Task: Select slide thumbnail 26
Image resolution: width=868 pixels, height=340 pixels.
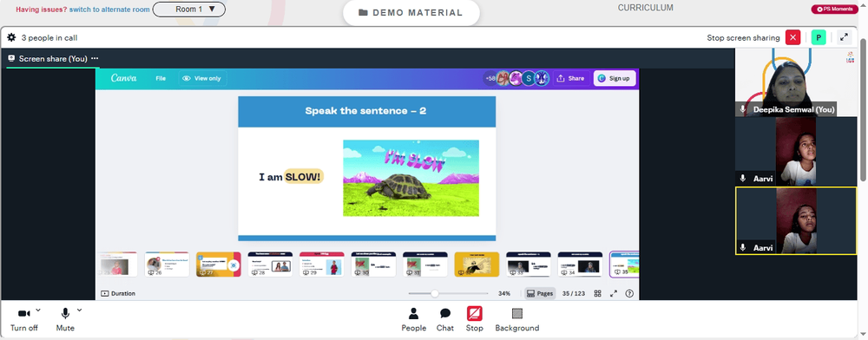Action: click(168, 265)
